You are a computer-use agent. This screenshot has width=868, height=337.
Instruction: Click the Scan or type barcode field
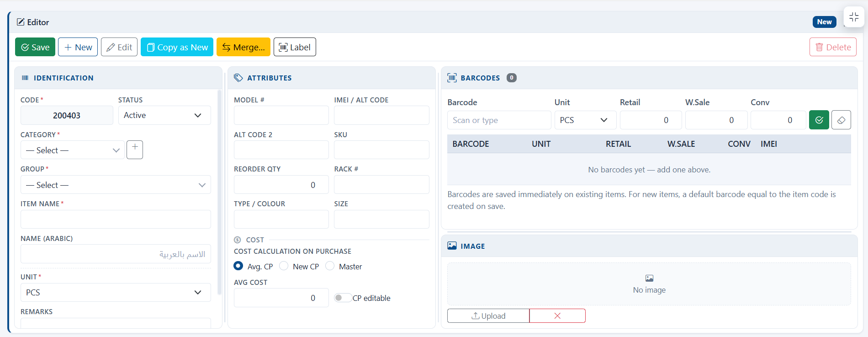[499, 120]
